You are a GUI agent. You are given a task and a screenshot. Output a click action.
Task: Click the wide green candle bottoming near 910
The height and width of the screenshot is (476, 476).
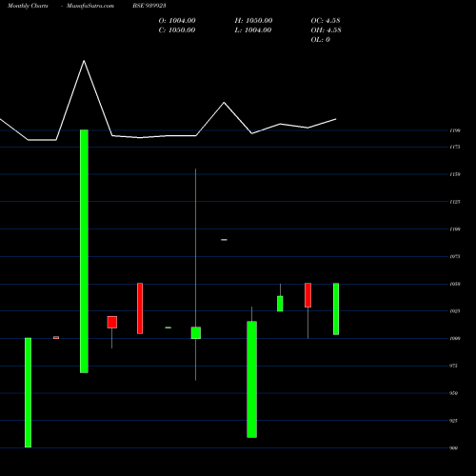click(x=252, y=379)
